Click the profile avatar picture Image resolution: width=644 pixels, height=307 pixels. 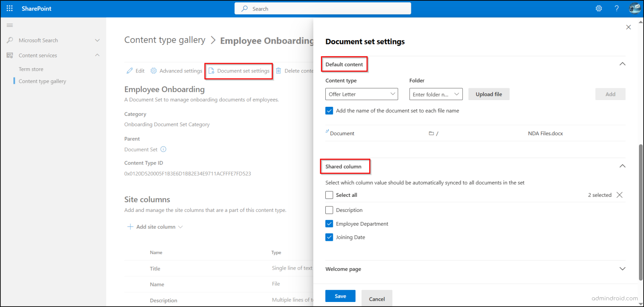(634, 8)
